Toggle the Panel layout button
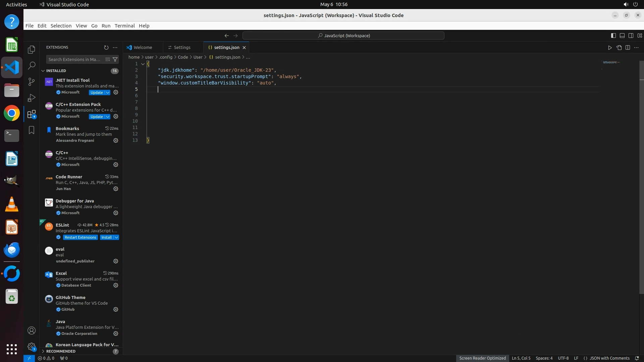This screenshot has height=362, width=644. (622, 36)
